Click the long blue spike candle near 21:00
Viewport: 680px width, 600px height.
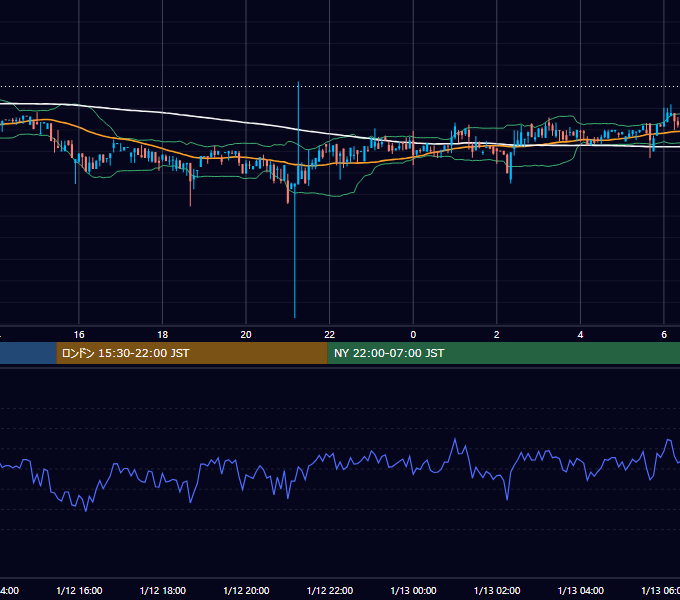tap(295, 251)
